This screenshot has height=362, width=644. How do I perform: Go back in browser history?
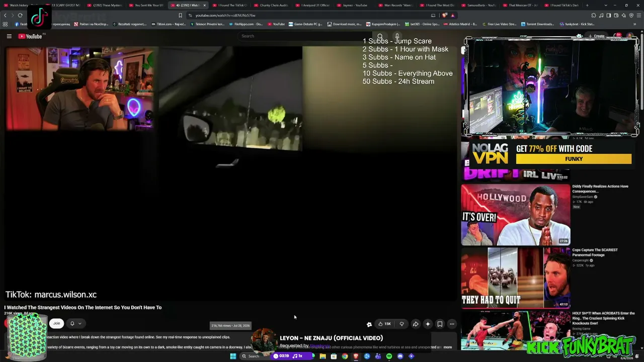click(x=6, y=15)
